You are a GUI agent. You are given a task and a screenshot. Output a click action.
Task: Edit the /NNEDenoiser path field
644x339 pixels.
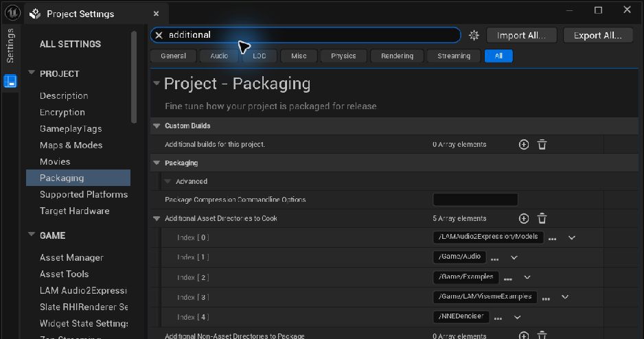point(461,317)
